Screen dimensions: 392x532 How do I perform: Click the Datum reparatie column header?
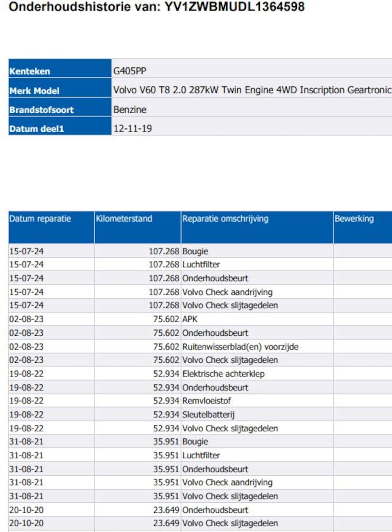tap(51, 227)
